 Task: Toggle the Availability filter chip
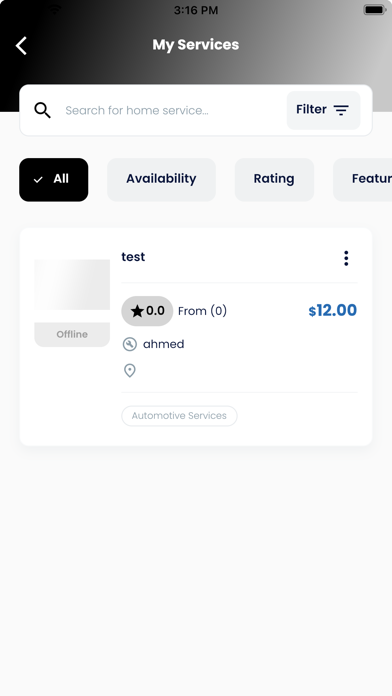tap(161, 179)
